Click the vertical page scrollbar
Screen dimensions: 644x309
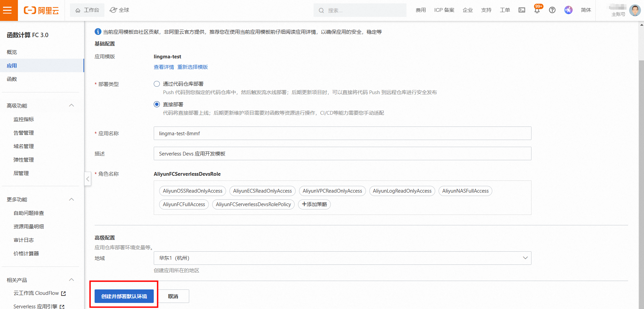click(641, 169)
